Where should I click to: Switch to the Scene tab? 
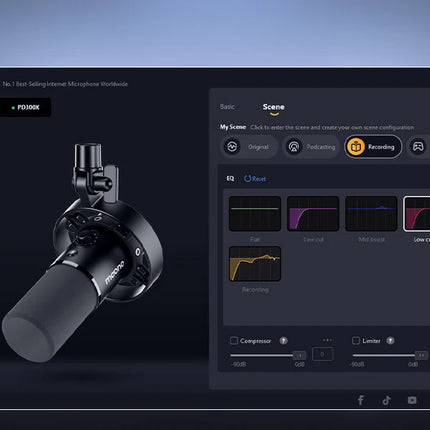pos(274,107)
